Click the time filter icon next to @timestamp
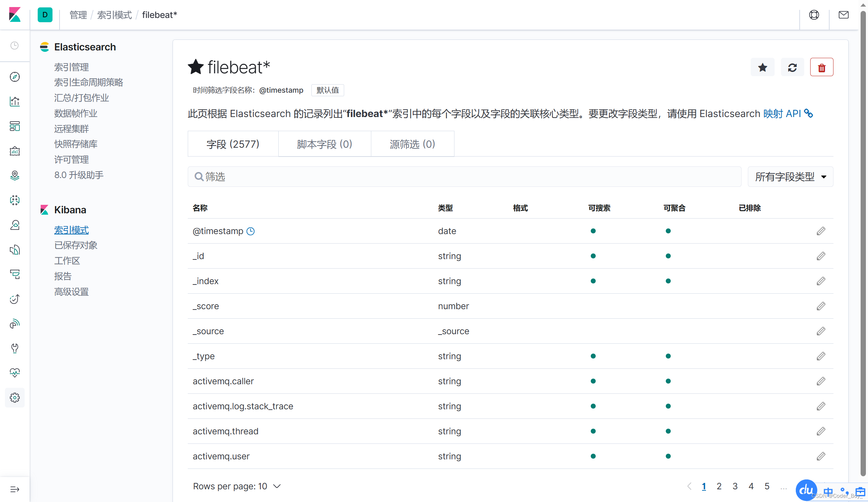Image resolution: width=868 pixels, height=502 pixels. coord(251,231)
